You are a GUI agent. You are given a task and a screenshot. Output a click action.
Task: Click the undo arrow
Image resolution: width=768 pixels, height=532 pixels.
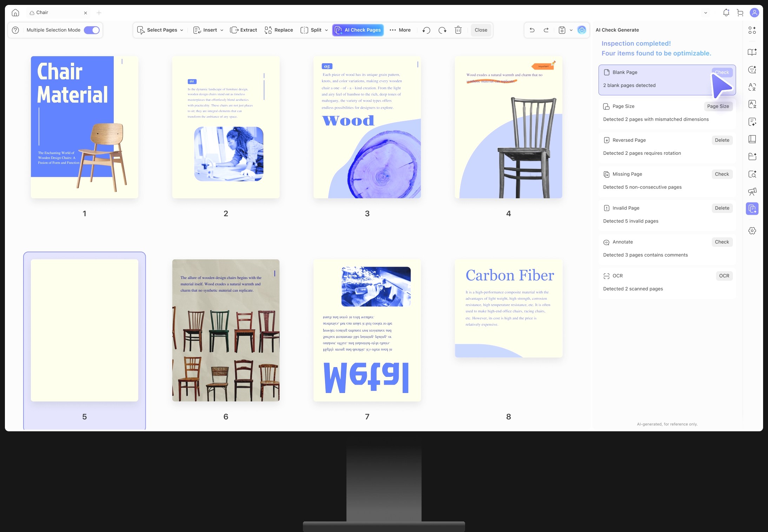(x=532, y=30)
